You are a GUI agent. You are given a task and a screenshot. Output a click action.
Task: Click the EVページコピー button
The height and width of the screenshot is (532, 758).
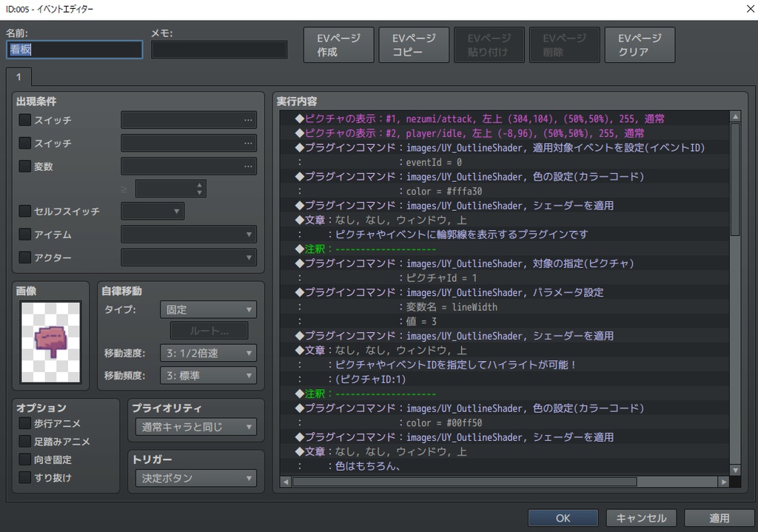(414, 44)
